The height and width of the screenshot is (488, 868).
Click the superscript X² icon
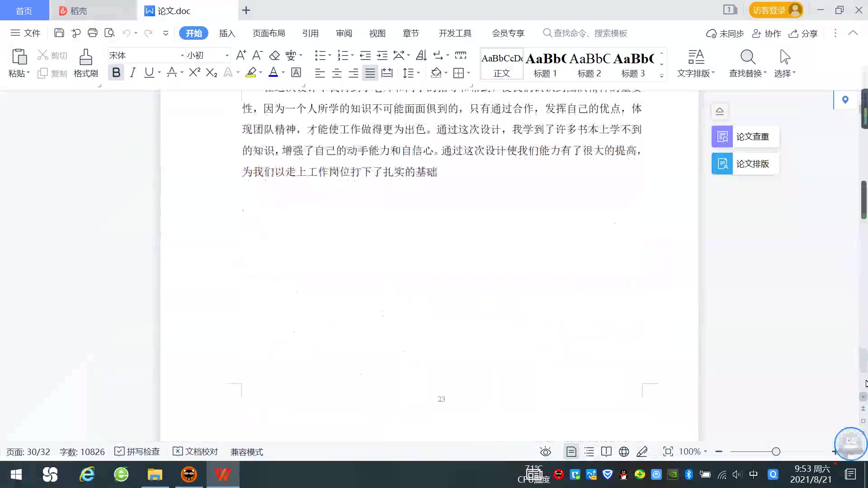[194, 72]
